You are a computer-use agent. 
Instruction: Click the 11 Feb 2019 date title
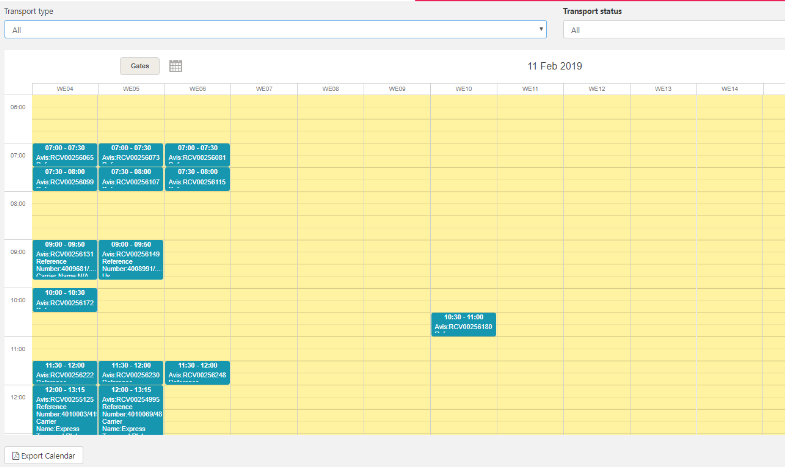(554, 66)
